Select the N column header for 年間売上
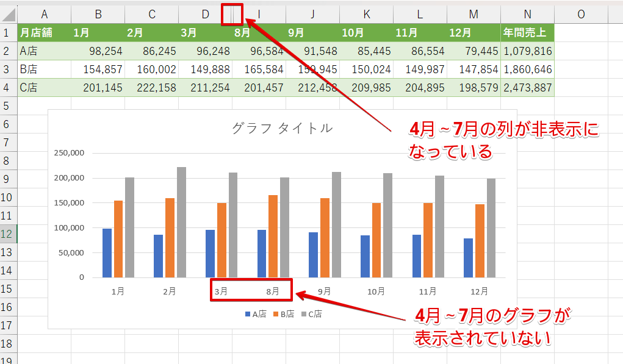The height and width of the screenshot is (364, 623). tap(527, 13)
